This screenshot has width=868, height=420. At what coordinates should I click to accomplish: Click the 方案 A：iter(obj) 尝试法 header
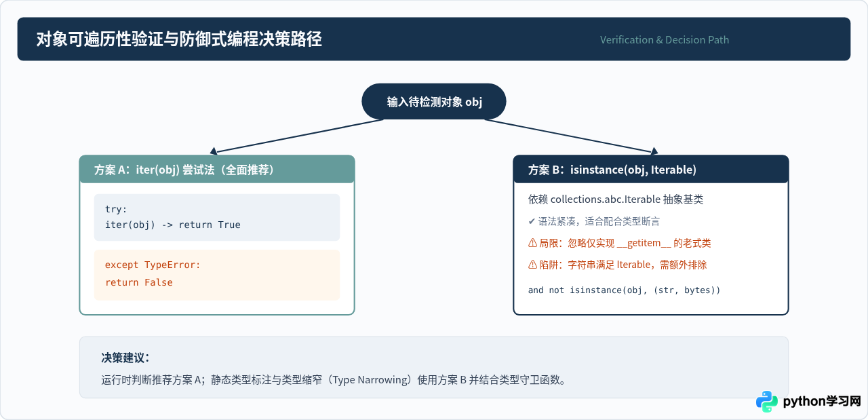coord(217,170)
